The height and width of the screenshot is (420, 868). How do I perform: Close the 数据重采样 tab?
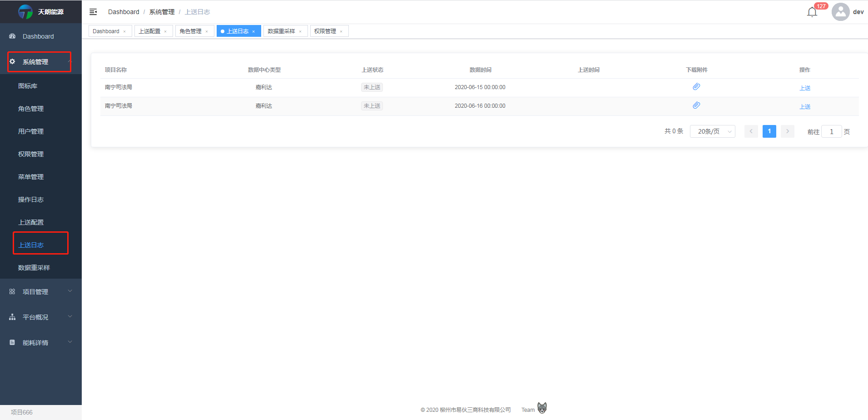pyautogui.click(x=300, y=31)
